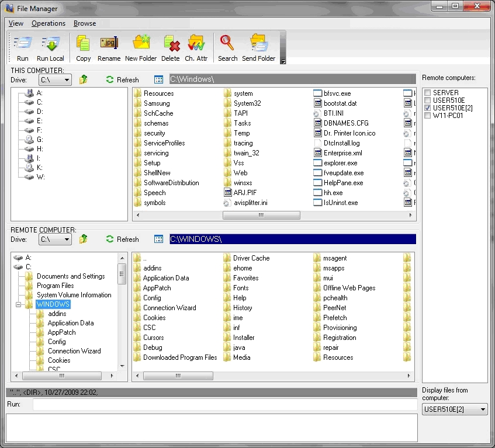Refresh the This Computer file list
495x448 pixels.
tap(122, 80)
